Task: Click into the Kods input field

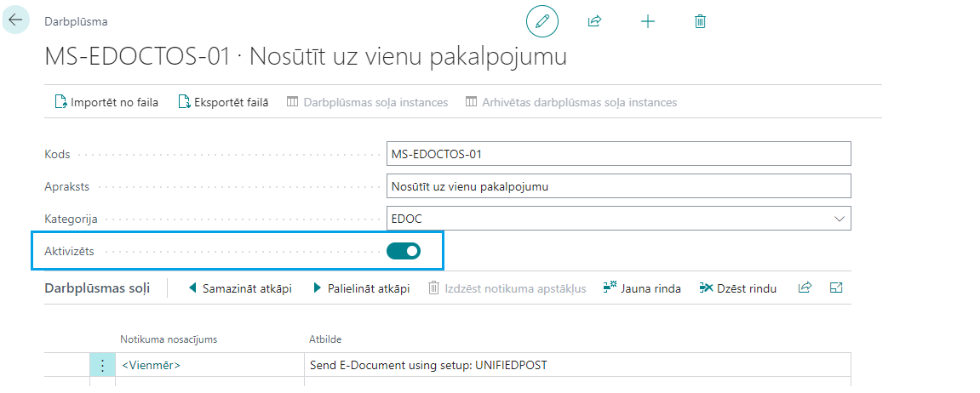Action: tap(618, 154)
